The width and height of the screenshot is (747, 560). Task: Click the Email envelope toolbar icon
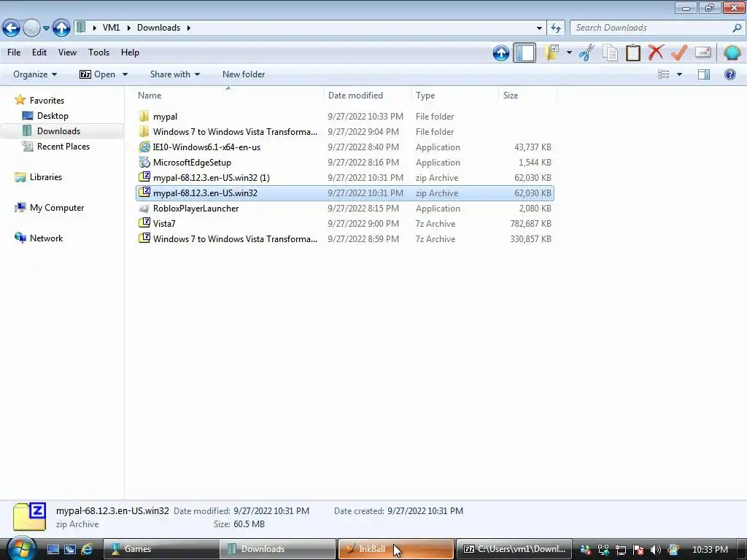point(703,52)
